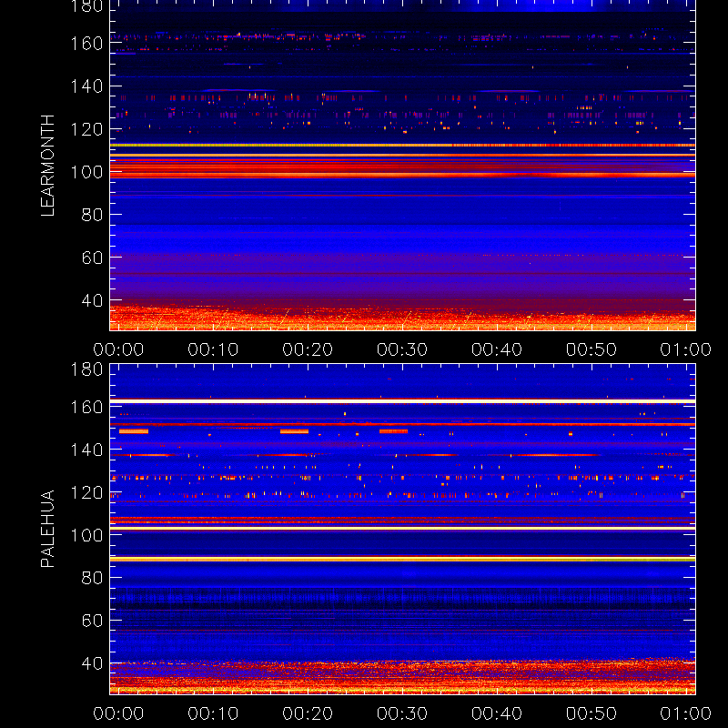Click the 01:00 time label under Palehua plot
The width and height of the screenshot is (728, 728).
coord(686,713)
